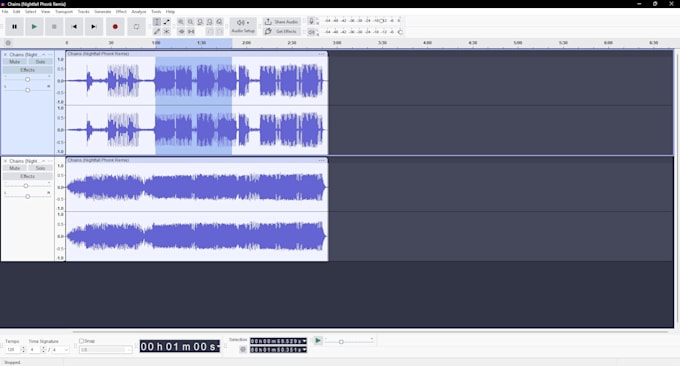Open the Transport menu
The height and width of the screenshot is (366, 680).
[x=64, y=12]
